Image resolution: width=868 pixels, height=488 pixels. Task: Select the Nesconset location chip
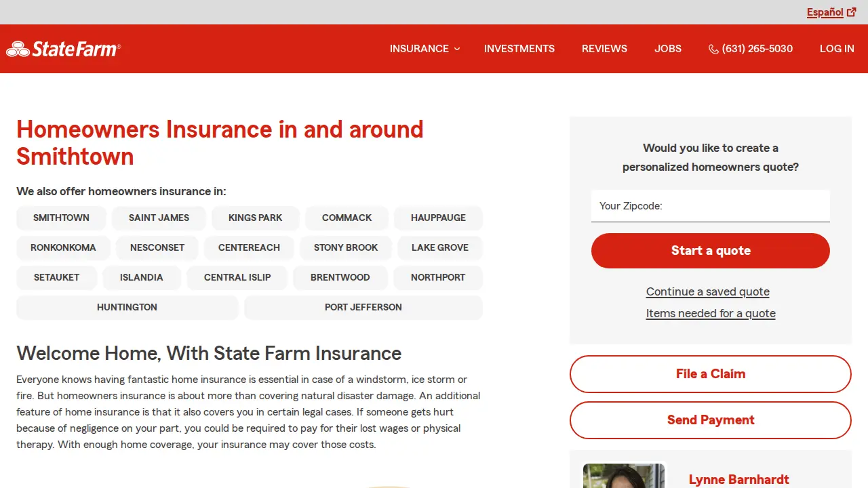[157, 247]
